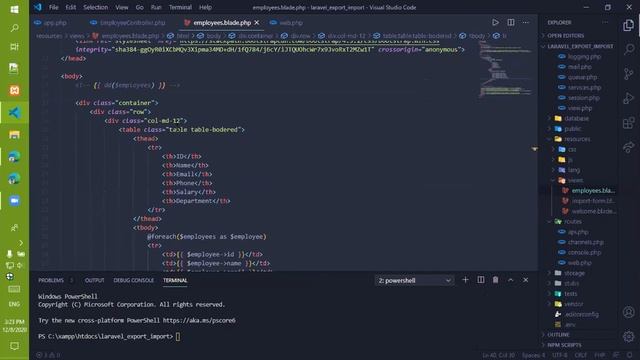Switch to the EmployeeController.php editor tab
Image resolution: width=640 pixels, height=360 pixels.
128,23
